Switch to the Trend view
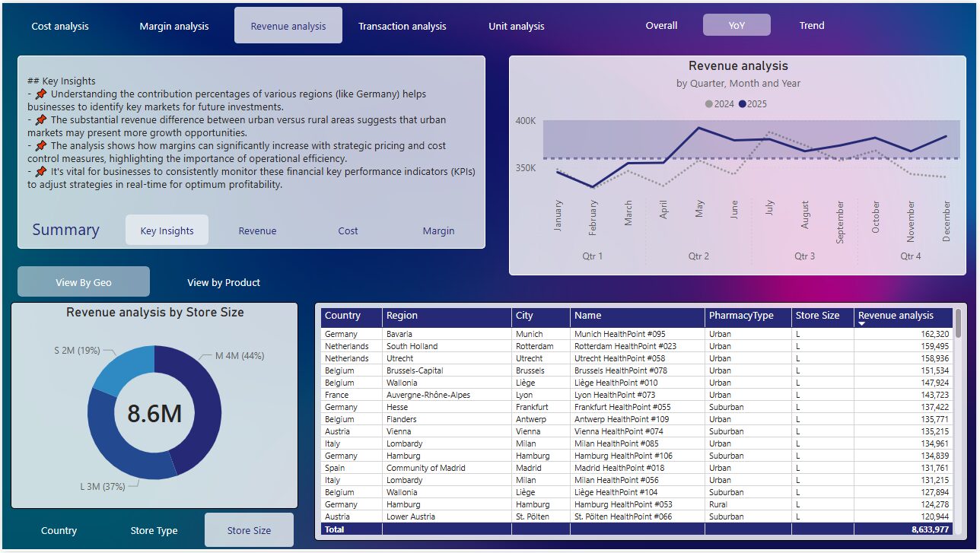This screenshot has height=553, width=980. pyautogui.click(x=812, y=25)
